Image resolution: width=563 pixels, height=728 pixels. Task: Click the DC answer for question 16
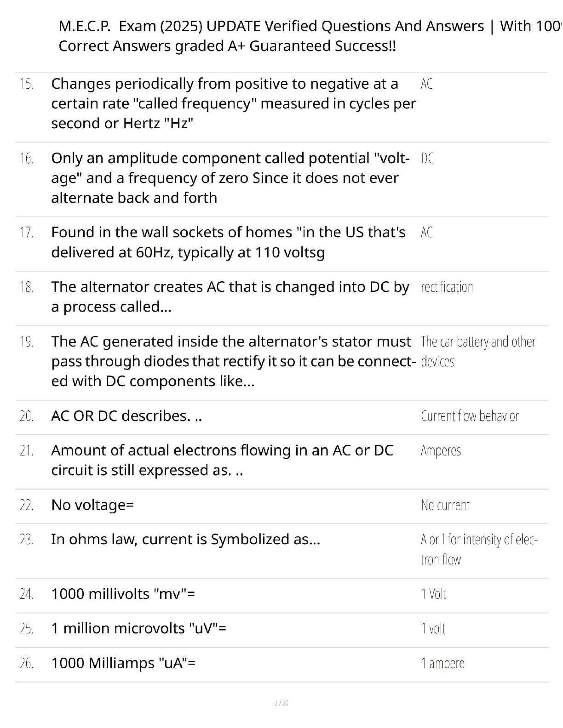(x=427, y=159)
